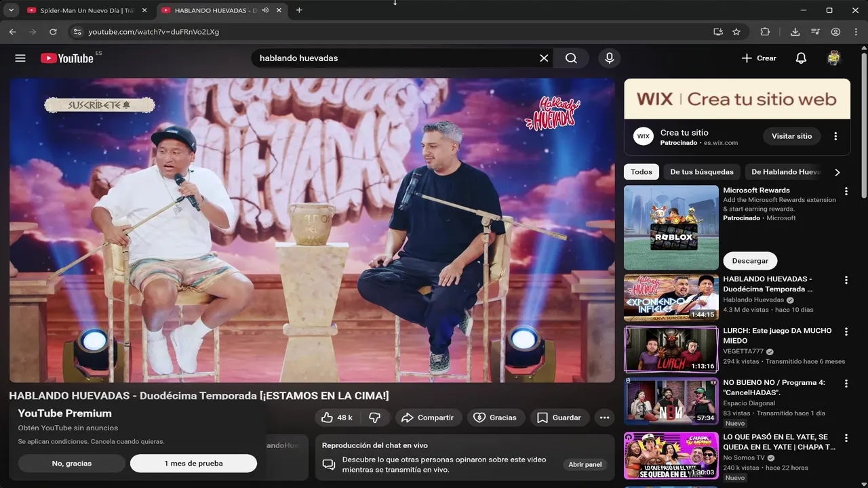868x488 pixels.
Task: Click Visitar sitio for WIX
Action: coord(791,136)
